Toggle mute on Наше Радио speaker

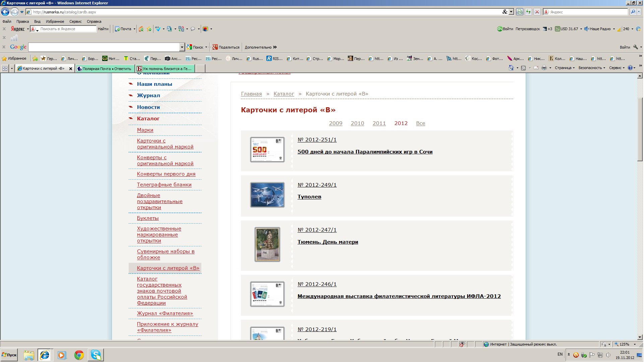587,29
